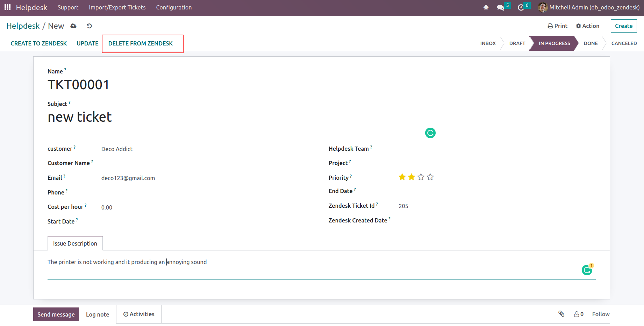
Task: Click the Update button
Action: pos(87,43)
